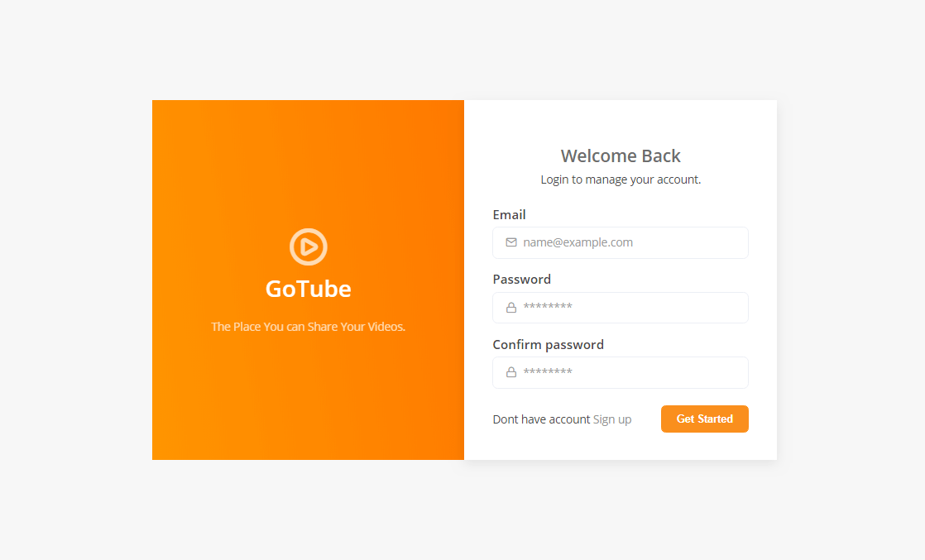Click the Email field label
Image resolution: width=925 pixels, height=560 pixels.
[509, 215]
